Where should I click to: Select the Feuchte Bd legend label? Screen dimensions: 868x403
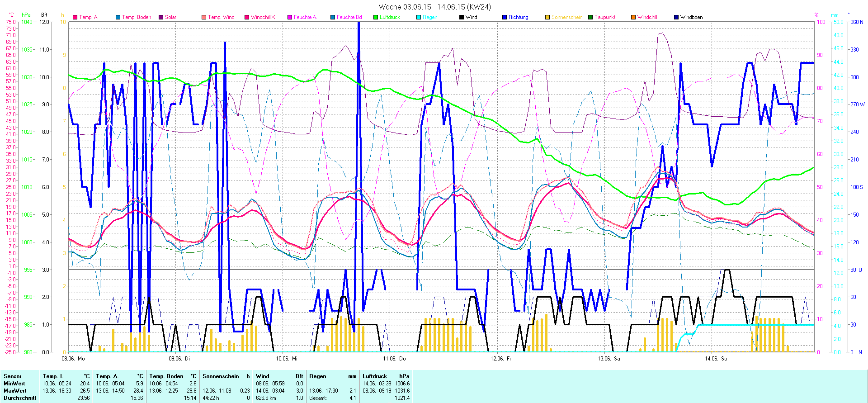coord(349,17)
